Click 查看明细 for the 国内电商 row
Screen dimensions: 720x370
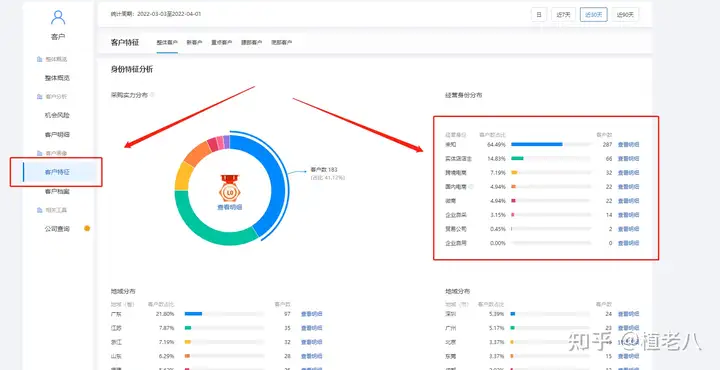pos(629,187)
